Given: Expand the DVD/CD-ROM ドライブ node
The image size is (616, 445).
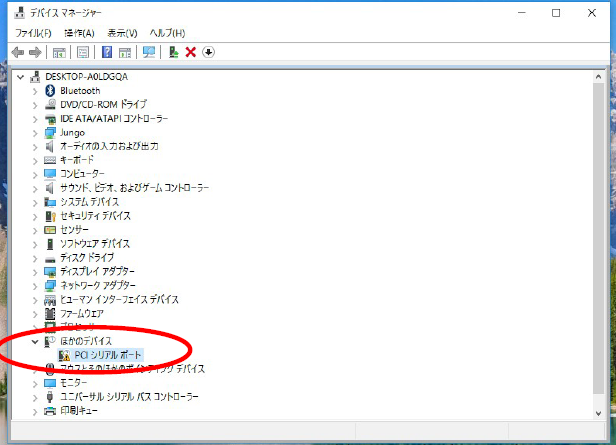Looking at the screenshot, I should tap(36, 104).
